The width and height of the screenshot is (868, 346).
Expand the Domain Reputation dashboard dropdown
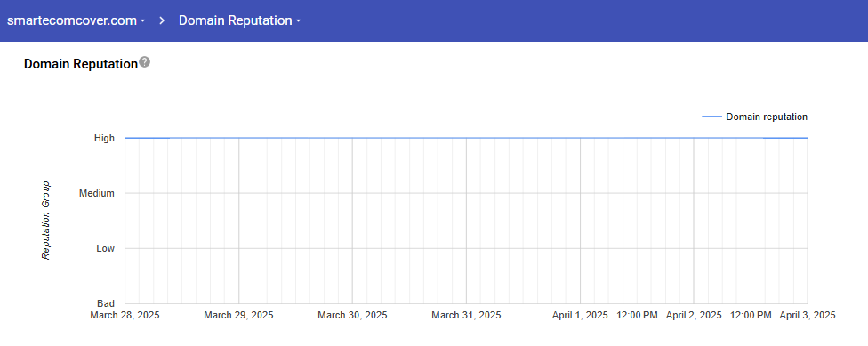[x=240, y=20]
